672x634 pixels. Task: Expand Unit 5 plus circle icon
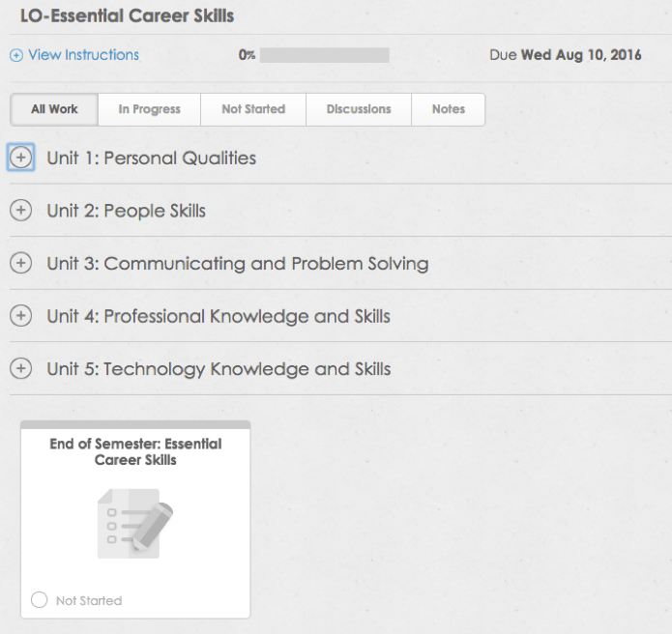(x=20, y=368)
